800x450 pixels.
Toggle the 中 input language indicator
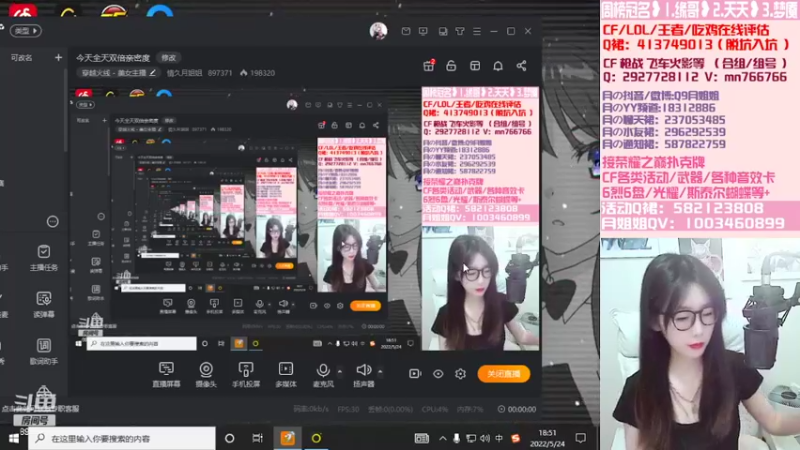pyautogui.click(x=499, y=438)
